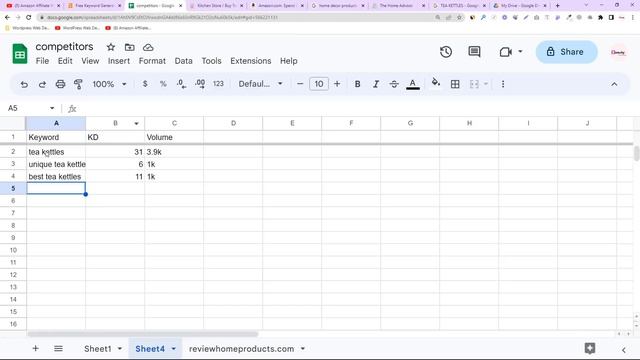Select column C header
The height and width of the screenshot is (360, 640).
click(174, 123)
